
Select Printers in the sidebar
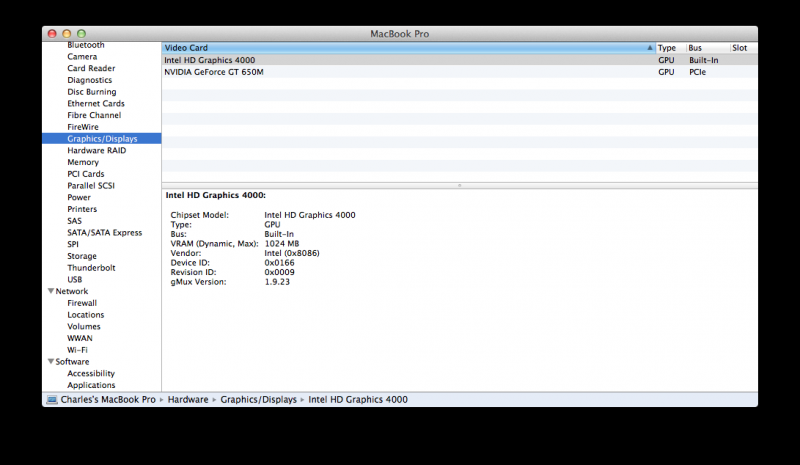[82, 209]
